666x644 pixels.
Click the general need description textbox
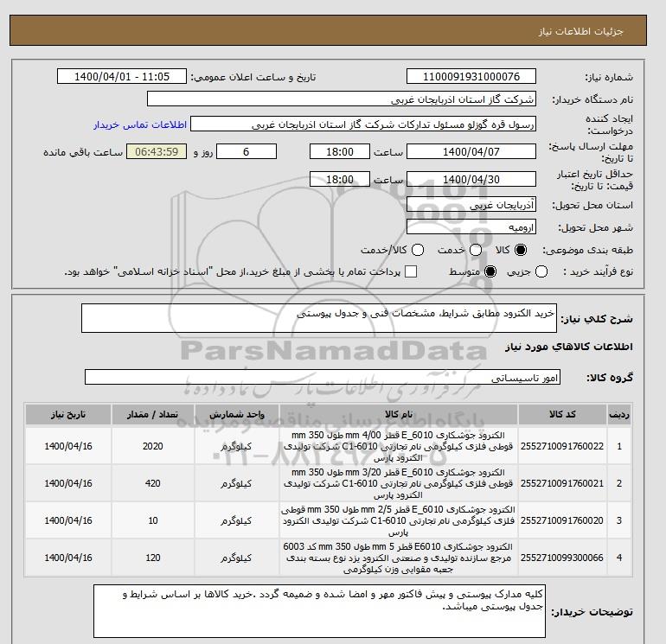(319, 318)
